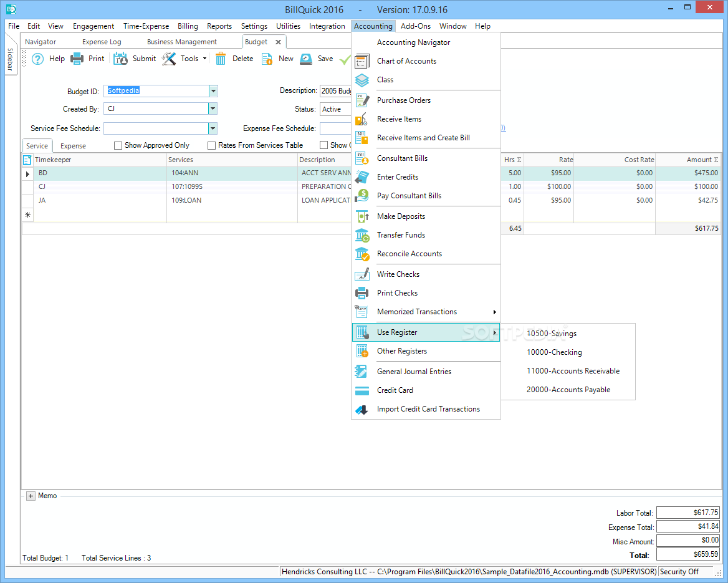Click the Labor Total value field

[688, 513]
